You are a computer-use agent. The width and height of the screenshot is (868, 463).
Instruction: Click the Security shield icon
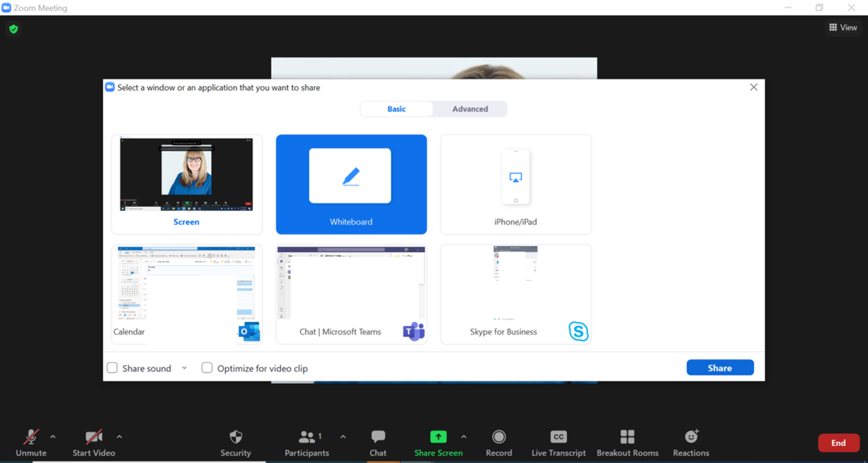[235, 436]
